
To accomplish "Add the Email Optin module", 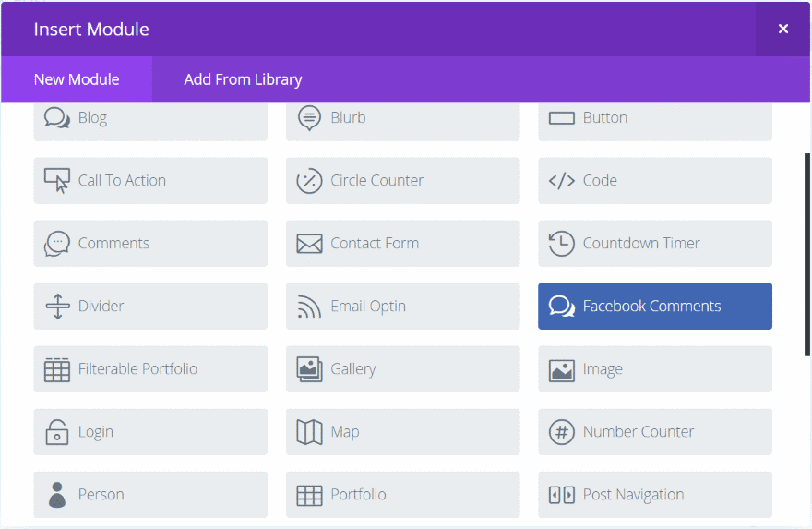I will 403,307.
